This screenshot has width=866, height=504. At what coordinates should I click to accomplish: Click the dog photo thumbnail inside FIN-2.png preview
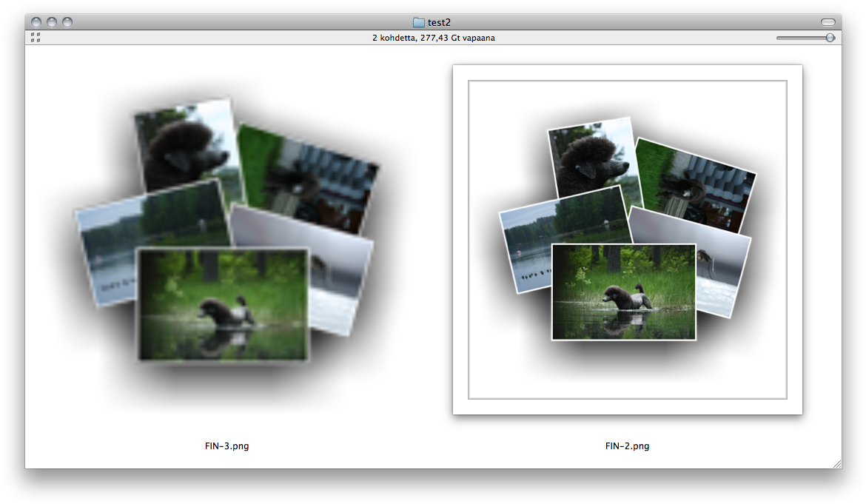point(624,290)
